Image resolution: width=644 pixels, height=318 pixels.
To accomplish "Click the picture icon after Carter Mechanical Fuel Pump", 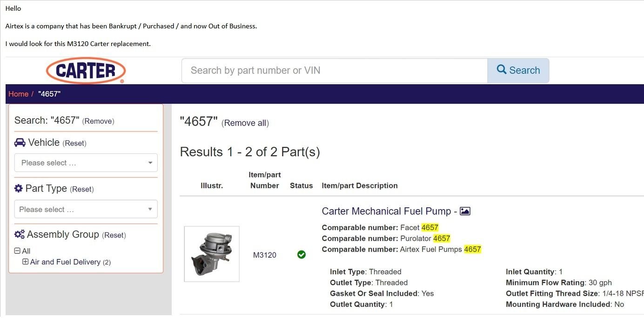I will (465, 211).
